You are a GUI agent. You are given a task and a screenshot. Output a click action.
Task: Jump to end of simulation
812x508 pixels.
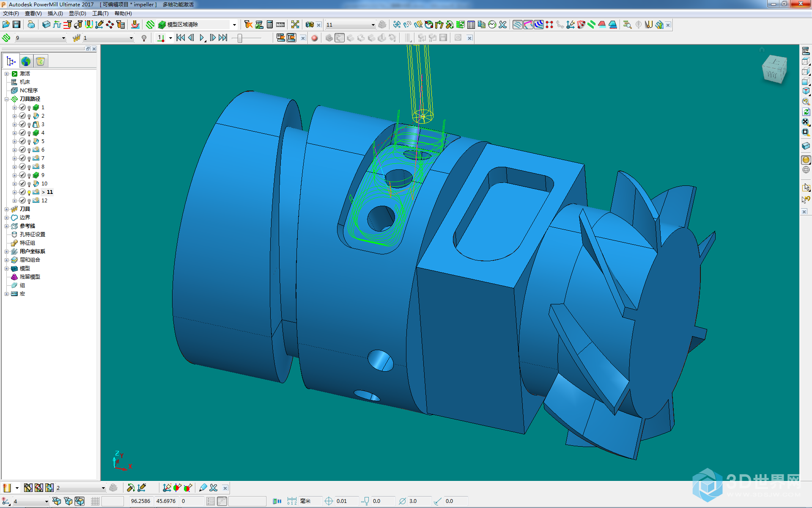[223, 38]
